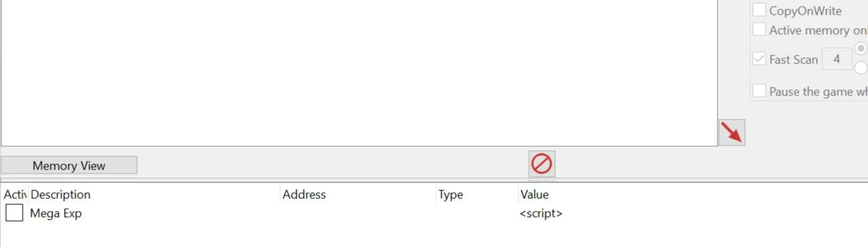Click the red circle delete-all-addresses icon
The image size is (868, 247).
click(x=541, y=164)
